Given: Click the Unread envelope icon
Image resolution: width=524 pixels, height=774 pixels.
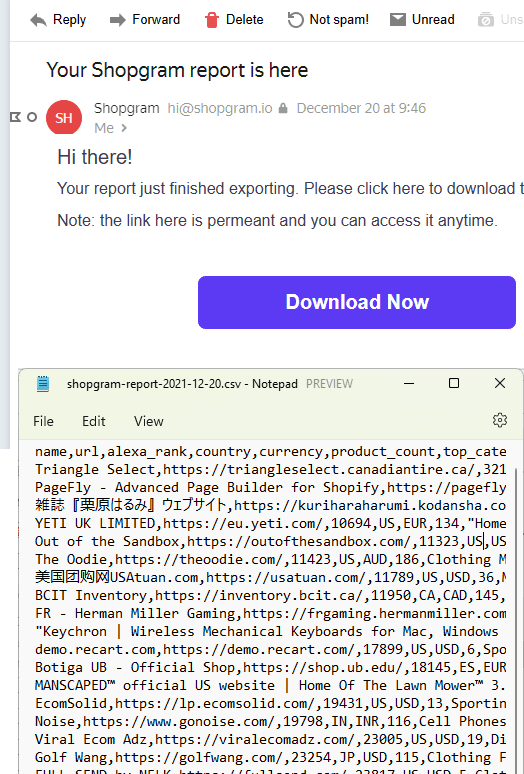Looking at the screenshot, I should pos(398,20).
